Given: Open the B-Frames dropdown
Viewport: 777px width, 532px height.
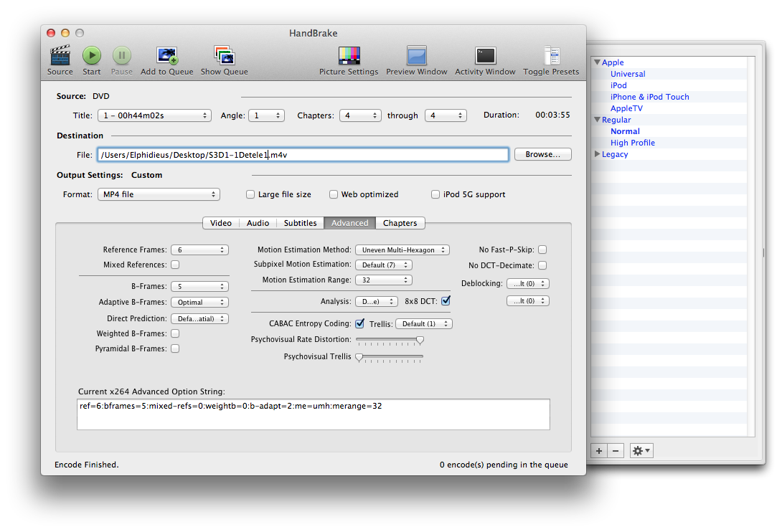Looking at the screenshot, I should pyautogui.click(x=199, y=286).
